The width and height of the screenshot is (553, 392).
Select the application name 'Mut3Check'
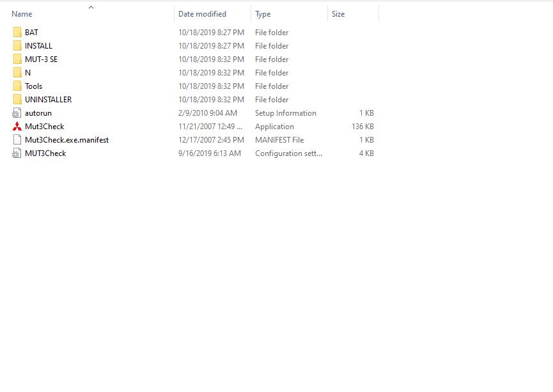pos(45,127)
